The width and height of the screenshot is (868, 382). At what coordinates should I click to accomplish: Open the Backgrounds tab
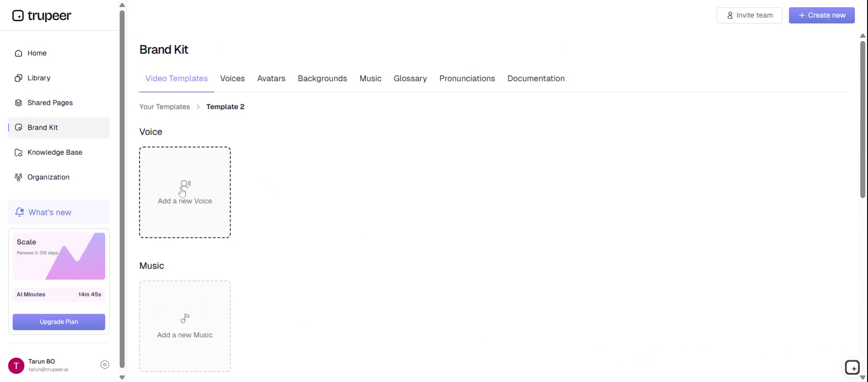pyautogui.click(x=322, y=79)
